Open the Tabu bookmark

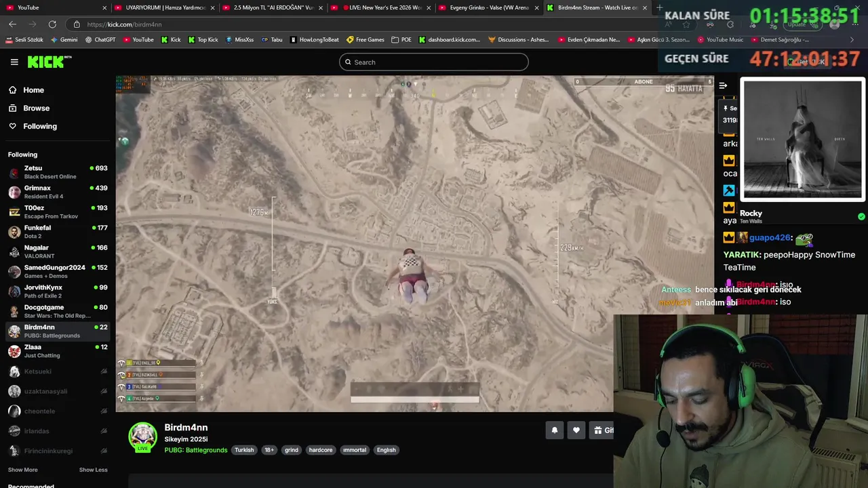272,40
